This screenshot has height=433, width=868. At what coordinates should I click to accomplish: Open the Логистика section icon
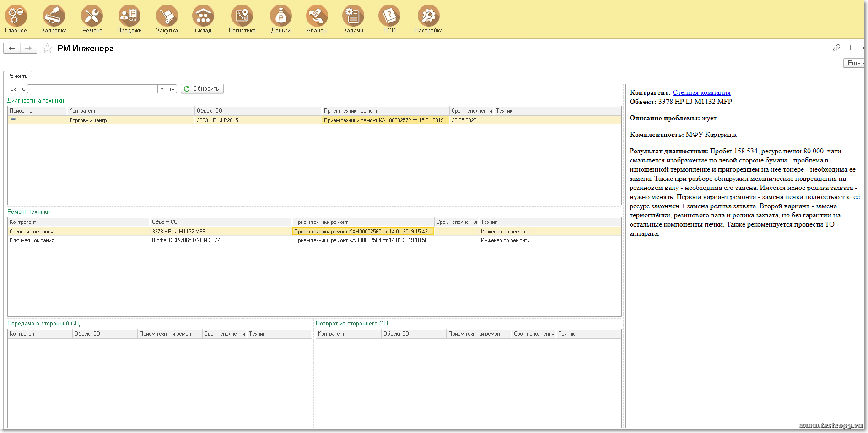coord(242,16)
